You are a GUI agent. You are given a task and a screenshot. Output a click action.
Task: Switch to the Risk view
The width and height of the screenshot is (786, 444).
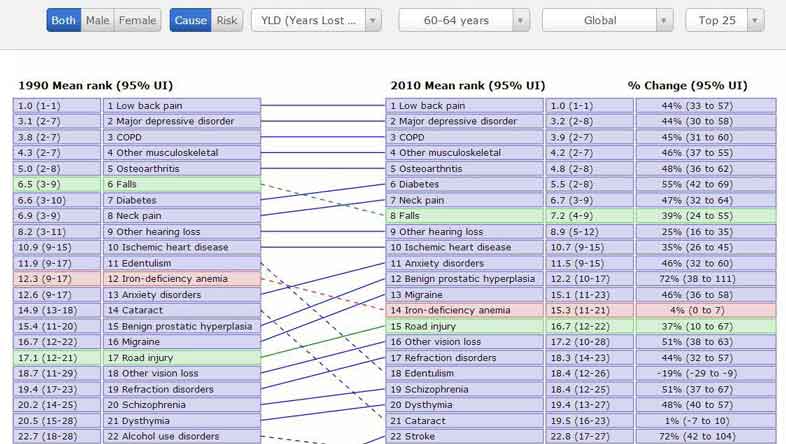coord(227,20)
